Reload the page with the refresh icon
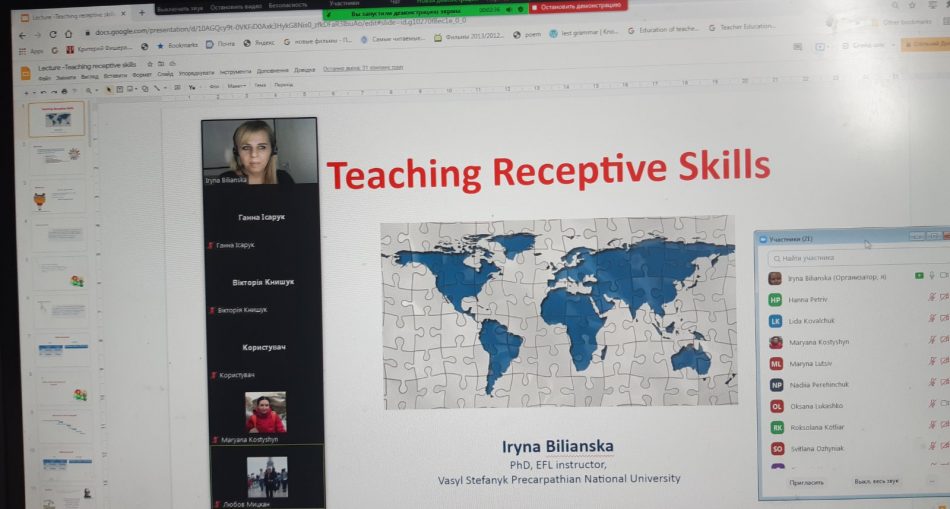 [x=55, y=31]
